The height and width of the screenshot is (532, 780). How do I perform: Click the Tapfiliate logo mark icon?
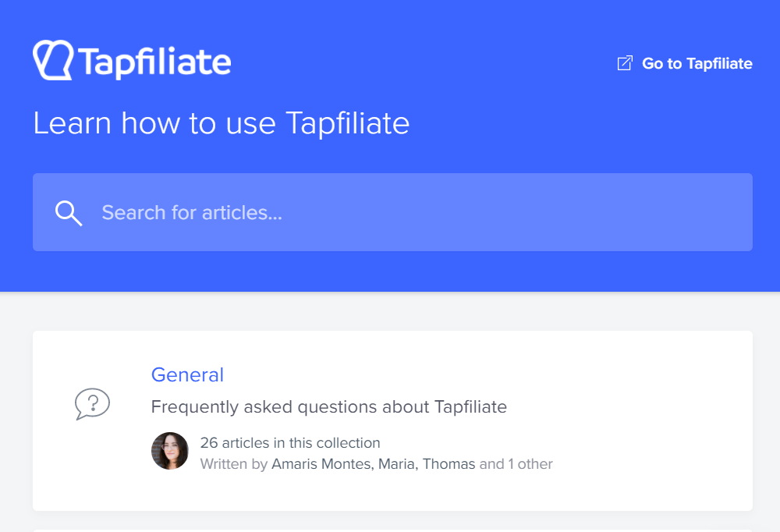point(53,60)
